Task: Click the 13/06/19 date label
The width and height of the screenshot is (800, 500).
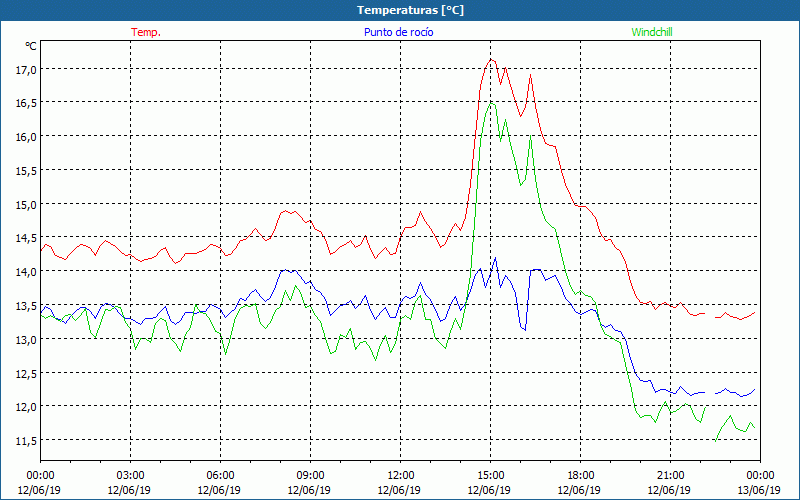Action: [759, 490]
